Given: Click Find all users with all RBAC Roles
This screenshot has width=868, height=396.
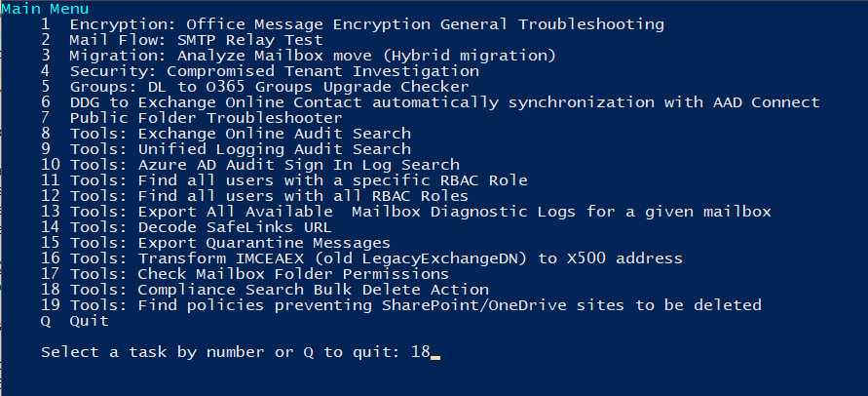Looking at the screenshot, I should click(x=255, y=196).
